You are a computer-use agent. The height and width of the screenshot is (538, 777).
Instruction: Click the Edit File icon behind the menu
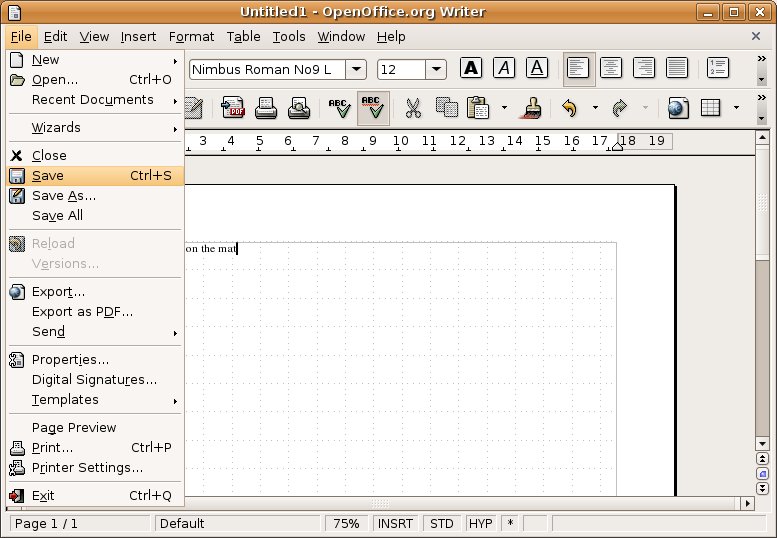click(194, 108)
